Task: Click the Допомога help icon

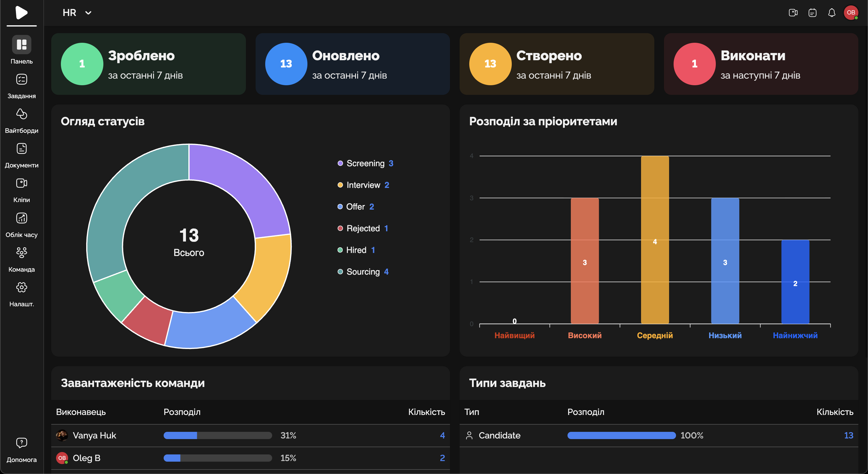Action: (x=22, y=443)
